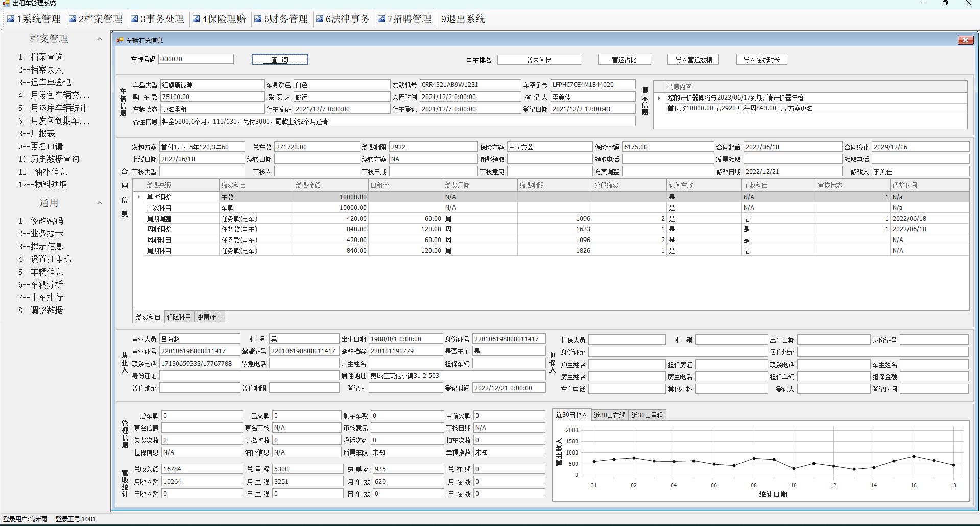This screenshot has height=526, width=980.
Task: Open the 7招聘管理 menu
Action: 409,19
